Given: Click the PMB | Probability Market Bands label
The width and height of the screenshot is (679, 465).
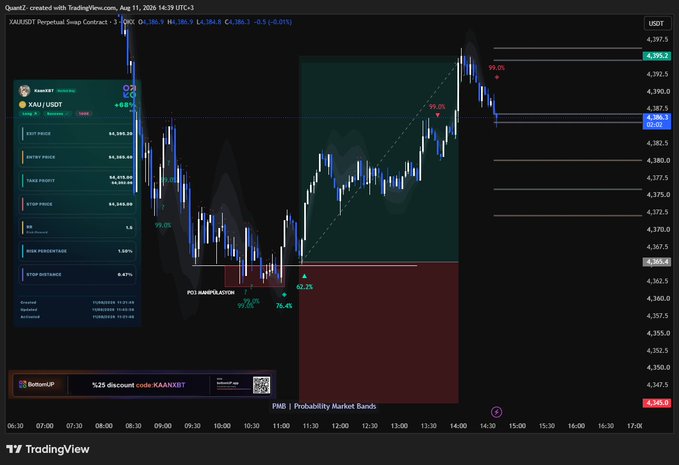Looking at the screenshot, I should (x=324, y=406).
